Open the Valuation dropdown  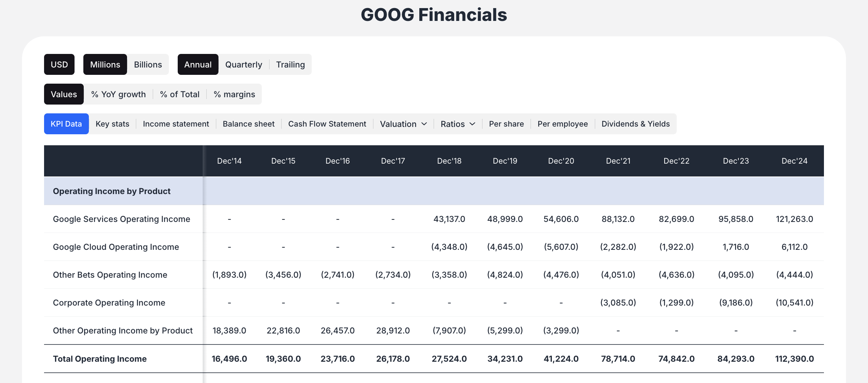[403, 124]
